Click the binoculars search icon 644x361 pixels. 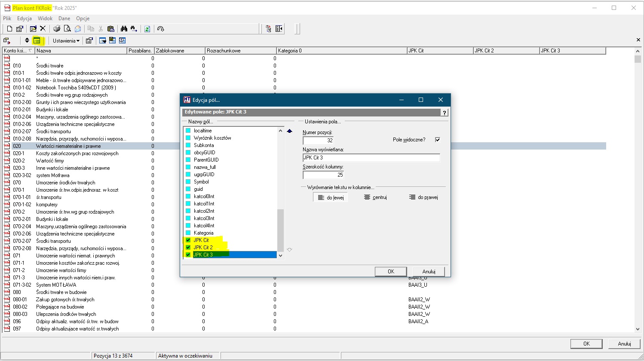tap(124, 29)
